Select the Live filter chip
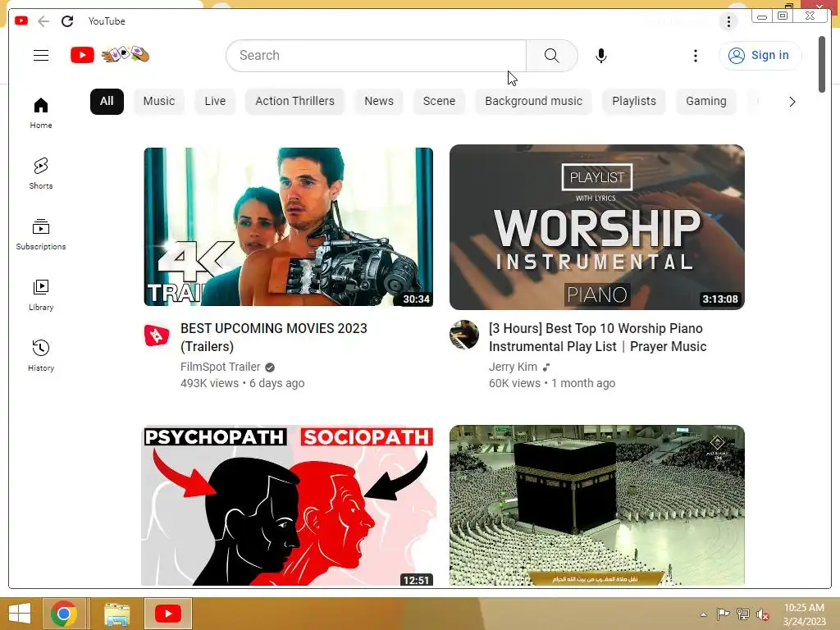 click(x=215, y=101)
